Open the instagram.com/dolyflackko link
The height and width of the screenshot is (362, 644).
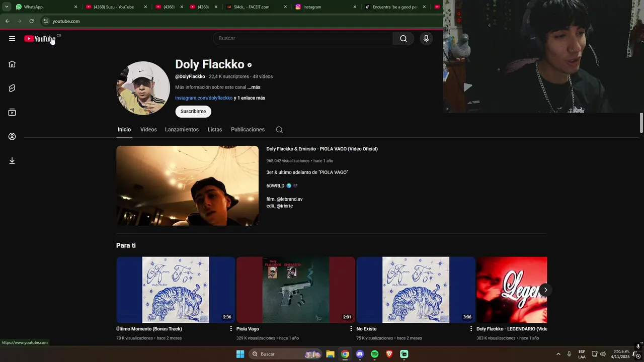(204, 98)
